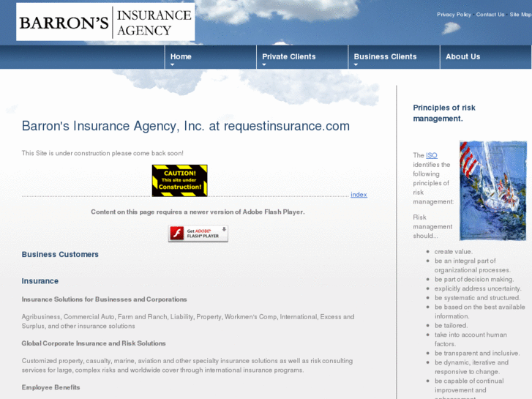The width and height of the screenshot is (532, 399).
Task: Click the Employee Benefits heading
Action: [x=51, y=387]
